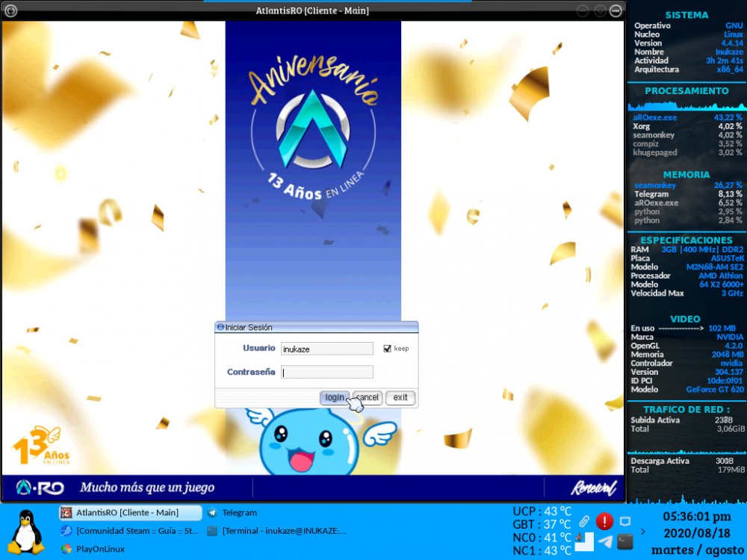This screenshot has height=560, width=747.
Task: Focus the Contraseña password field
Action: pyautogui.click(x=326, y=371)
